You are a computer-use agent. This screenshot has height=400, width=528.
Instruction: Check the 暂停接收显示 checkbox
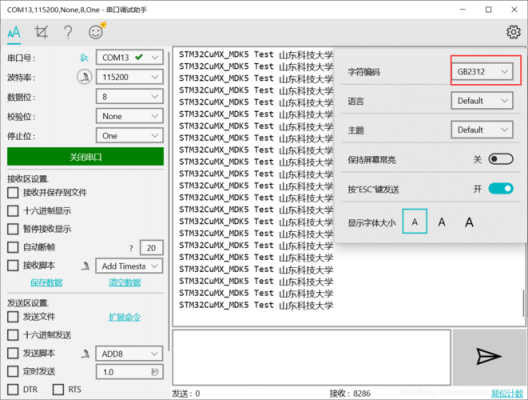pos(13,229)
